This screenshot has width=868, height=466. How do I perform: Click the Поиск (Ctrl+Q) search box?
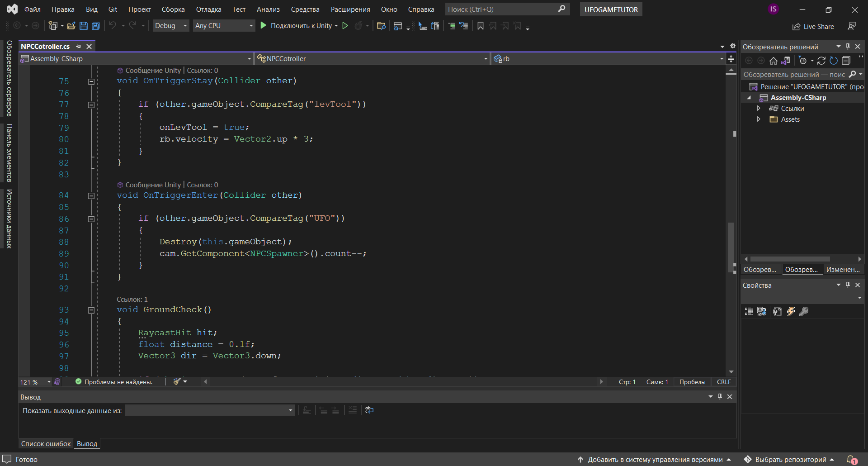[x=507, y=9]
